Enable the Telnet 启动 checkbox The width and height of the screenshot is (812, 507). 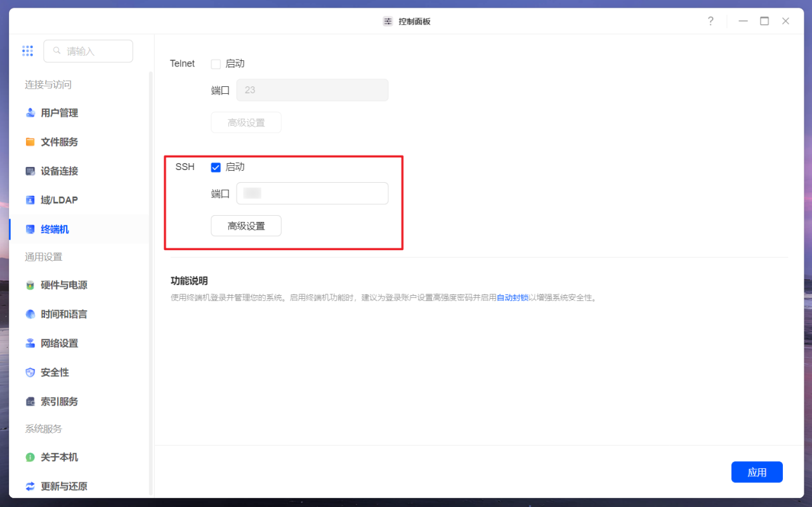(x=215, y=63)
